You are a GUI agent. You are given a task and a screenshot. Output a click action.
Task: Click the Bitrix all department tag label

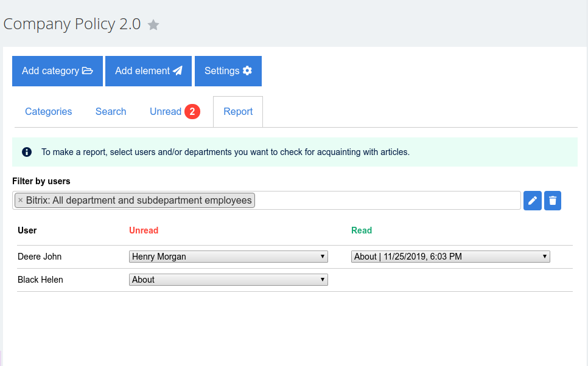(139, 200)
